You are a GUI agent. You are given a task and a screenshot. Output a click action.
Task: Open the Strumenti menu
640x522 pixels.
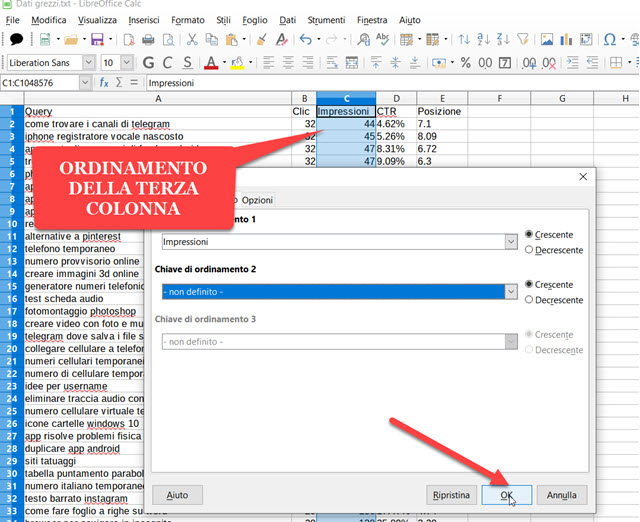click(326, 20)
